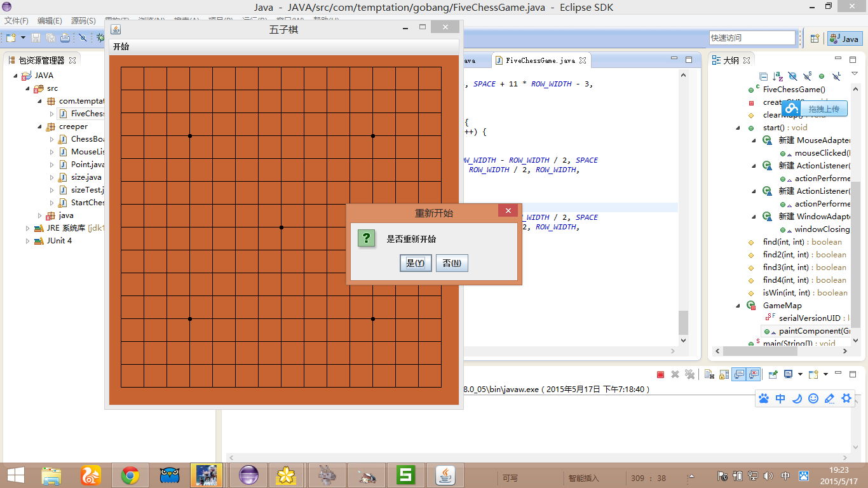
Task: Expand the java package node
Action: 39,215
